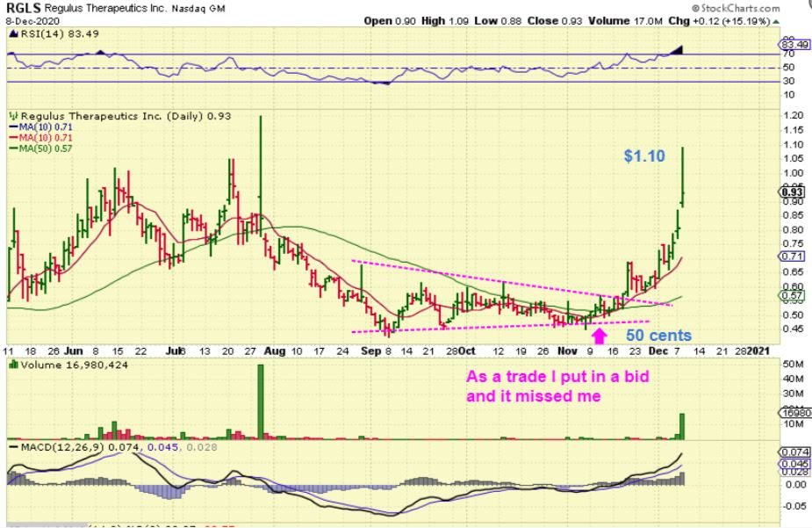The width and height of the screenshot is (812, 528).
Task: Click the High 1.09 value
Action: coord(445,21)
